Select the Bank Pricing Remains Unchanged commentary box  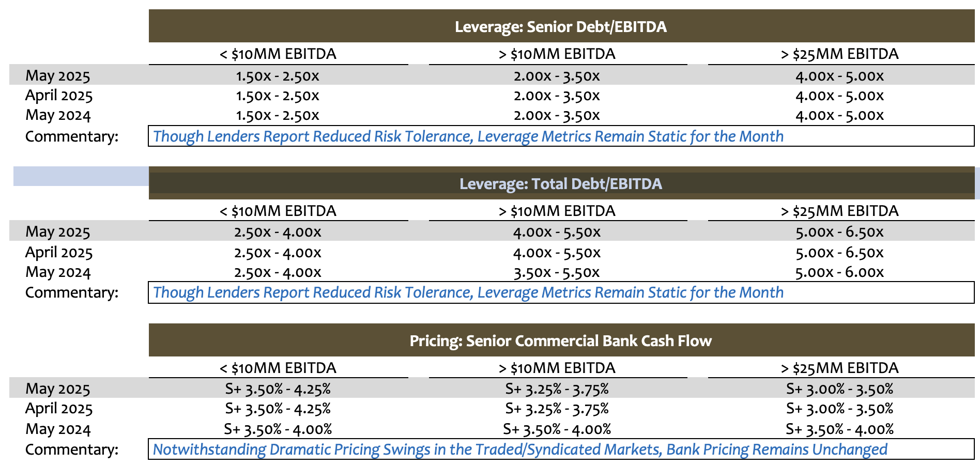tap(561, 449)
